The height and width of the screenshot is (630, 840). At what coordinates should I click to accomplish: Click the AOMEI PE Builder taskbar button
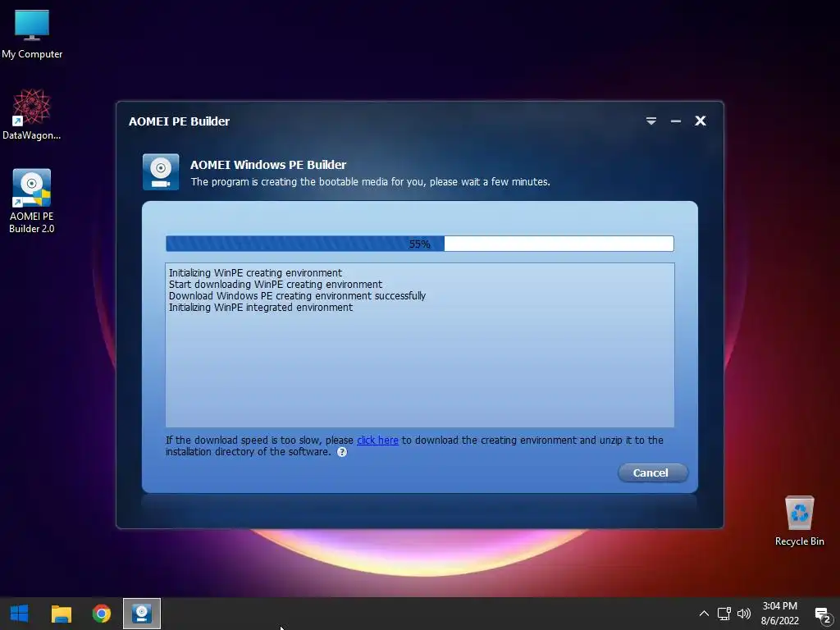[142, 614]
